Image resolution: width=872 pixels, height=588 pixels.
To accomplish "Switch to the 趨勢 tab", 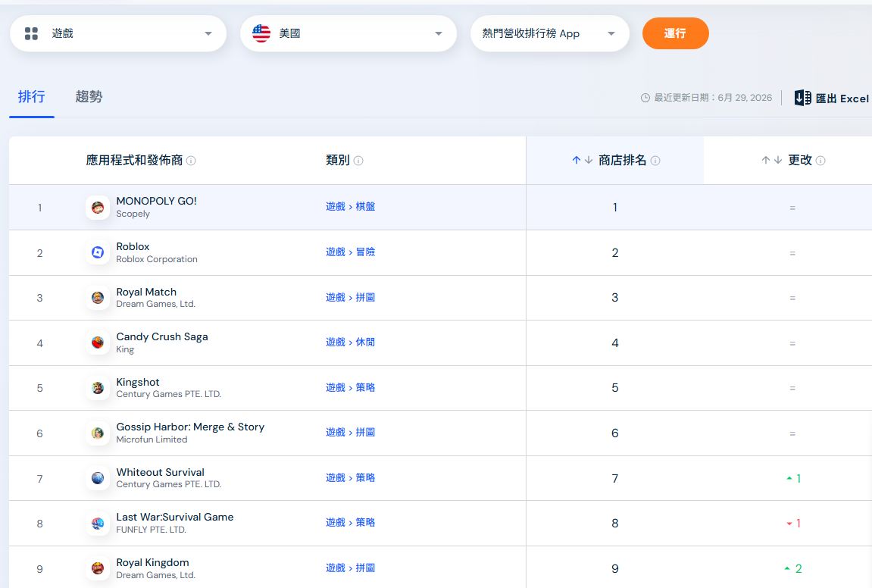I will [89, 97].
